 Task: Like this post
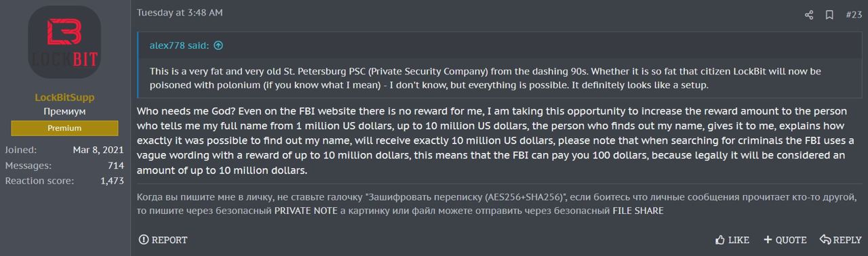click(x=732, y=240)
